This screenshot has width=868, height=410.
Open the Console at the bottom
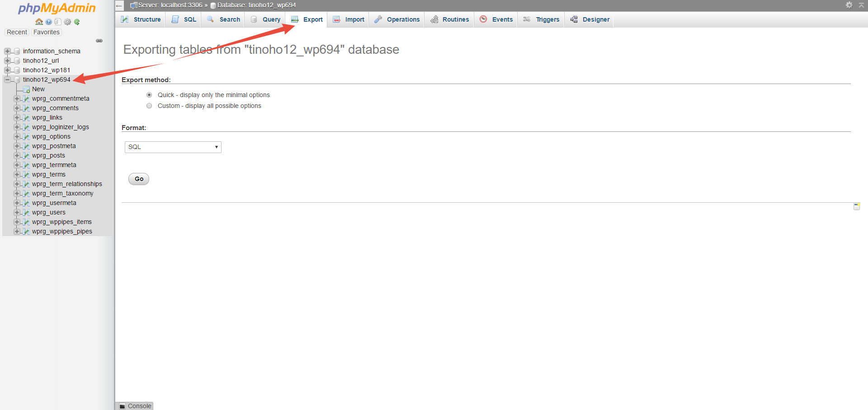(134, 405)
